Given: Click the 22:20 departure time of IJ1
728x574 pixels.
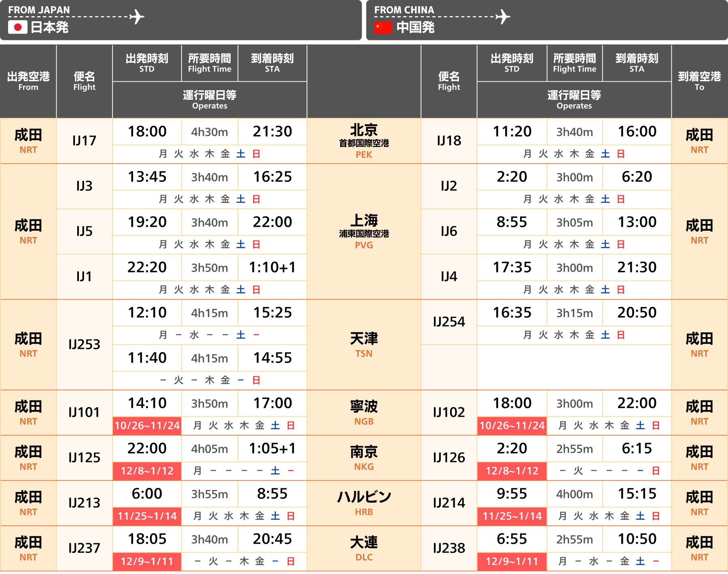Looking at the screenshot, I should [147, 267].
